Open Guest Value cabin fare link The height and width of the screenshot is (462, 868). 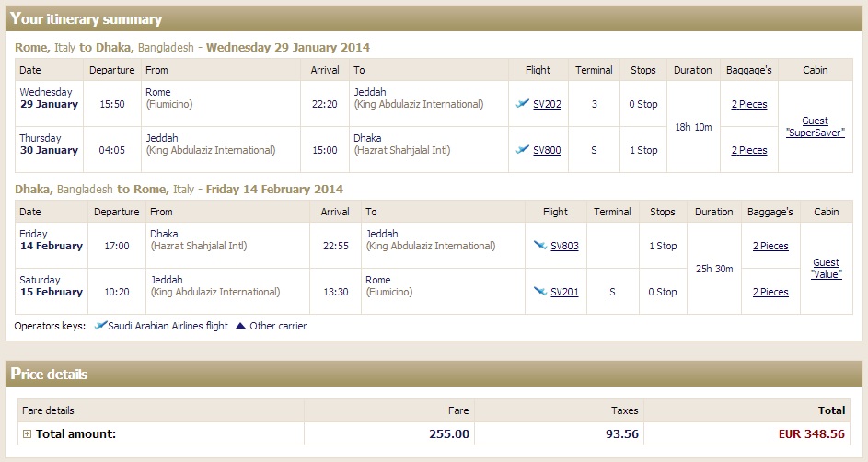point(826,269)
